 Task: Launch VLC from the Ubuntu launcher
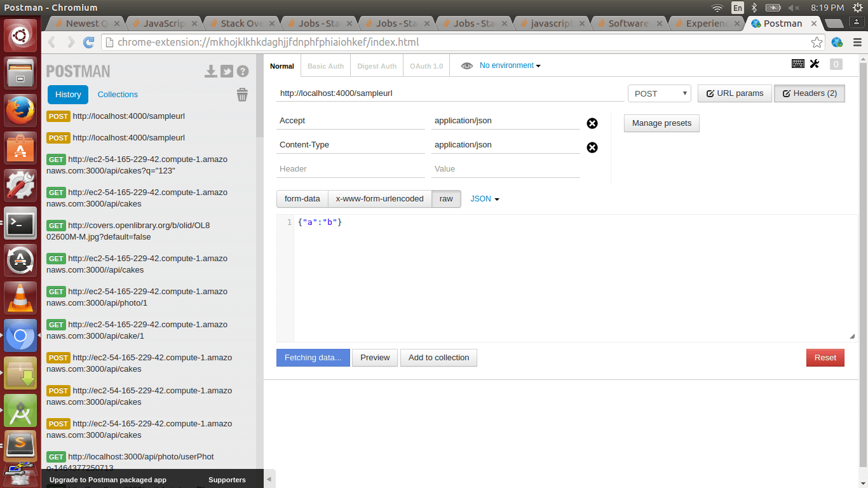pyautogui.click(x=21, y=298)
